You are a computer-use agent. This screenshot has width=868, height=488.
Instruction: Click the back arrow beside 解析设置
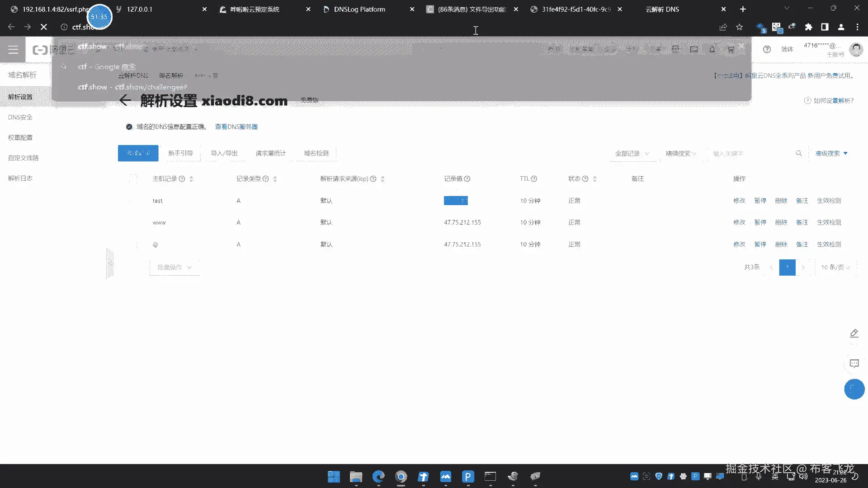point(125,101)
